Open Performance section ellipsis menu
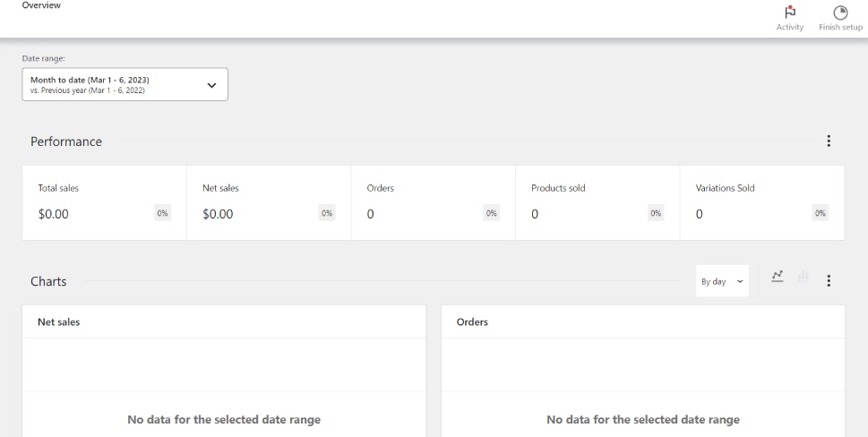This screenshot has height=437, width=868. (x=829, y=141)
